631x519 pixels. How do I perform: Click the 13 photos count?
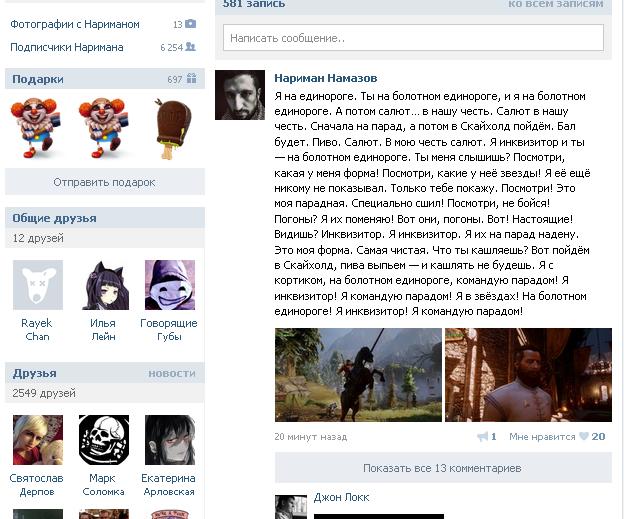coord(178,25)
